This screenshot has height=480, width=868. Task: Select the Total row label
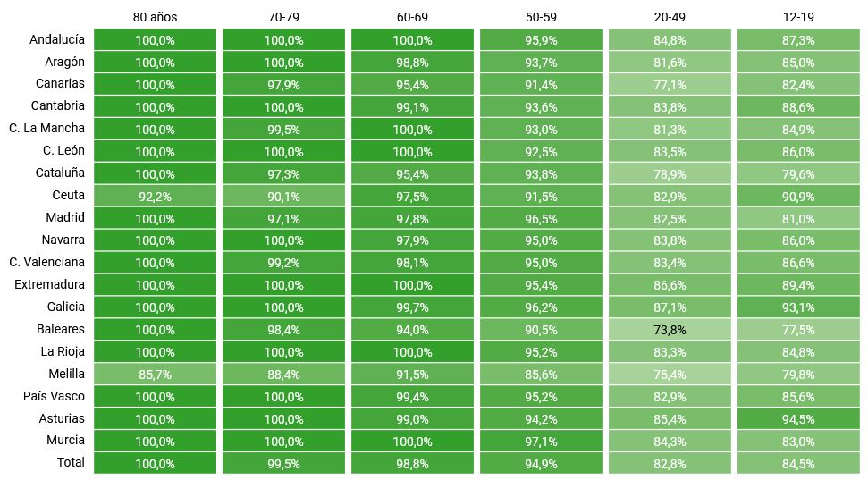click(x=71, y=462)
